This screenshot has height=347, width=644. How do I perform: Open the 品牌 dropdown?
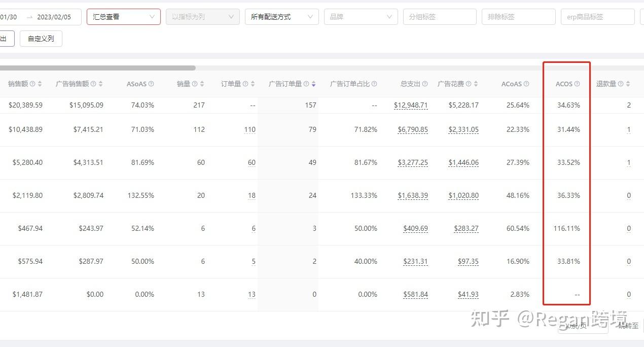tap(361, 17)
